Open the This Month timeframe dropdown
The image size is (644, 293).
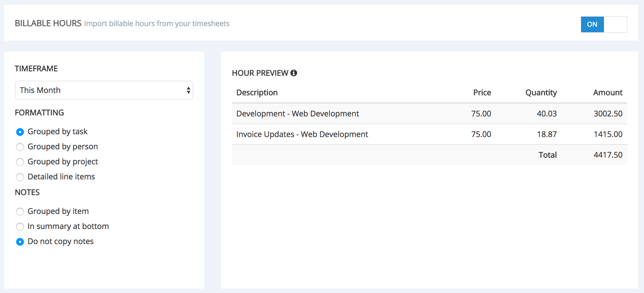coord(104,90)
